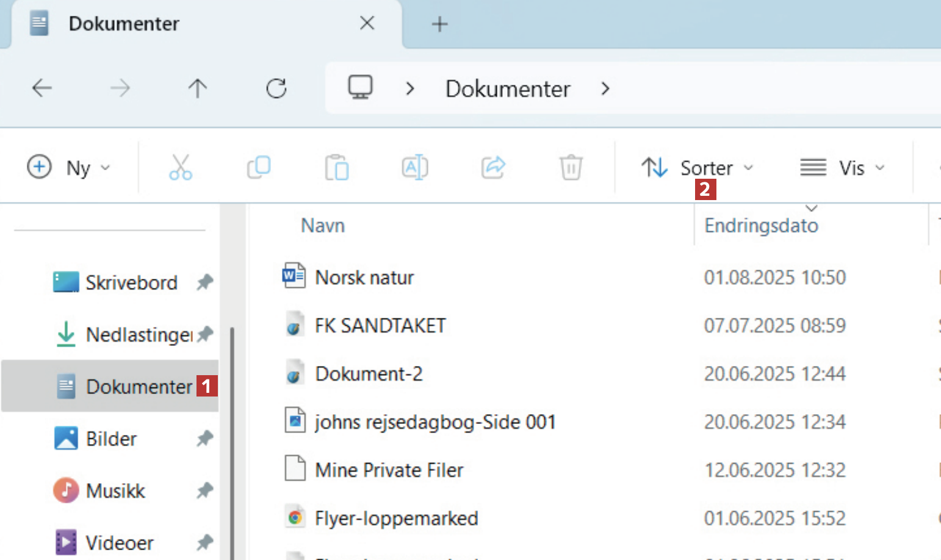
Task: Toggle the pin beside Musikk
Action: pos(205,490)
